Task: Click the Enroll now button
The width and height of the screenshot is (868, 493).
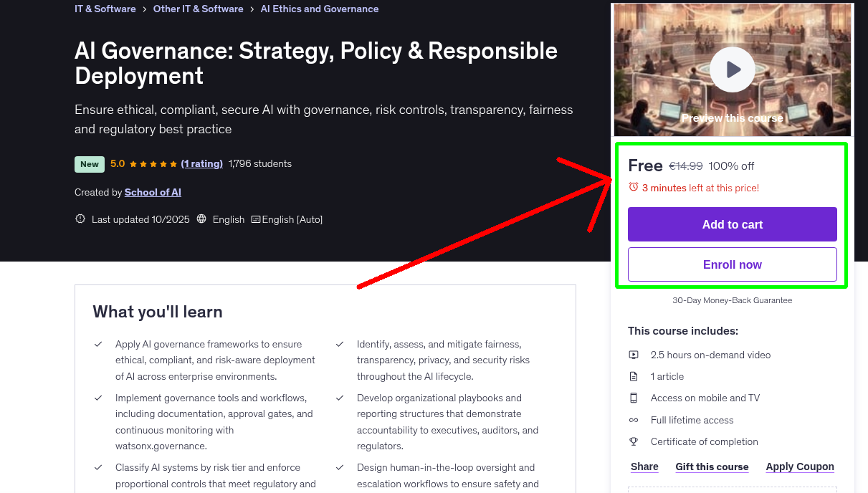Action: [732, 264]
